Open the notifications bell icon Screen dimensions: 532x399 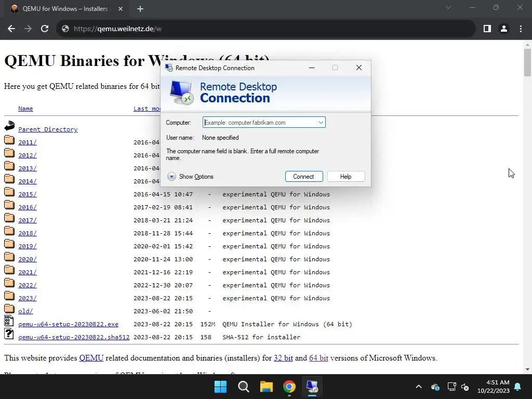click(518, 387)
